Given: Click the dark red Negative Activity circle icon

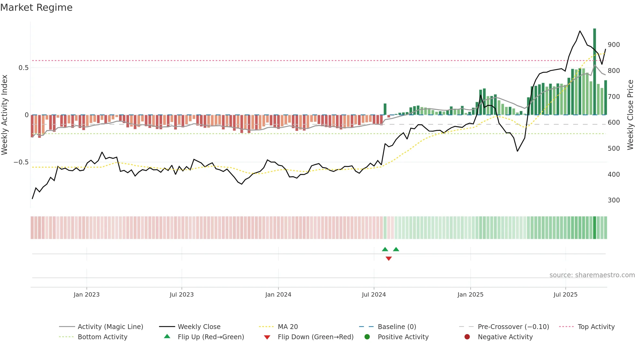Looking at the screenshot, I should click(x=467, y=337).
